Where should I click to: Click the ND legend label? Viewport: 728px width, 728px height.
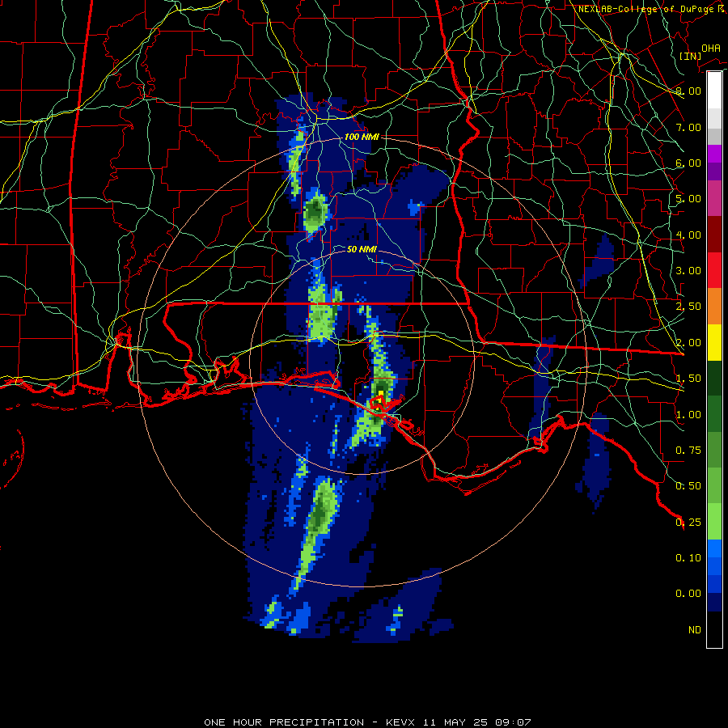click(x=695, y=630)
